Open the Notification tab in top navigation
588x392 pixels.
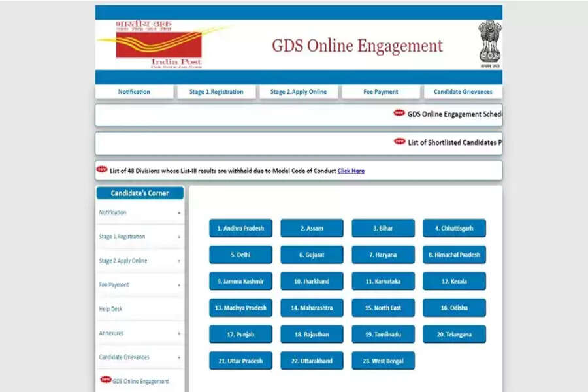(134, 92)
